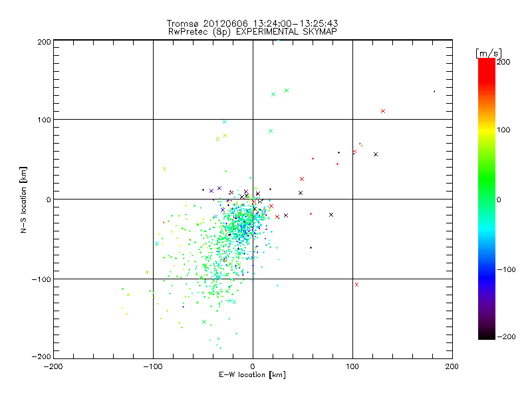Click the red X marker in the upper-right quadrant

click(383, 111)
